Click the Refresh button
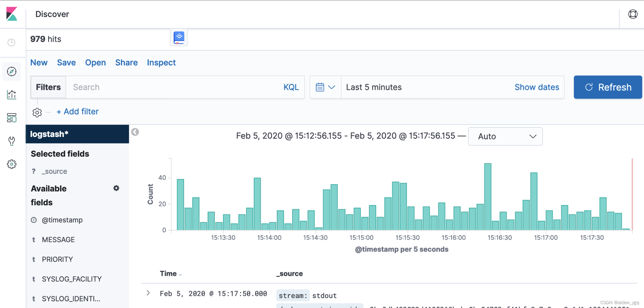Screen dimensions: 644x308 point(607,87)
